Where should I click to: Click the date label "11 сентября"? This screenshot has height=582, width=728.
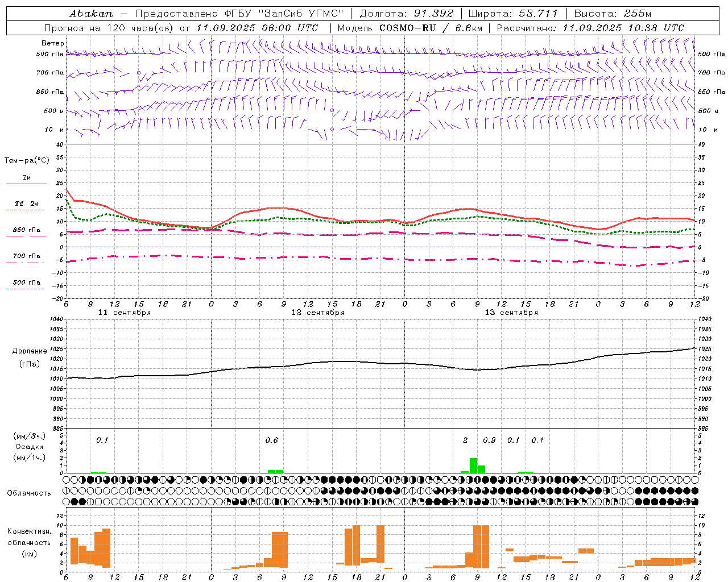click(x=125, y=313)
